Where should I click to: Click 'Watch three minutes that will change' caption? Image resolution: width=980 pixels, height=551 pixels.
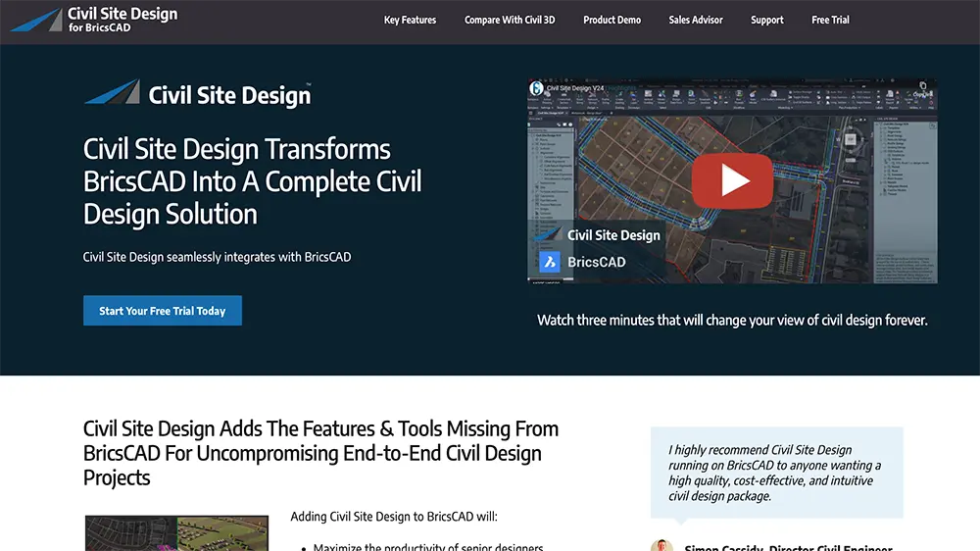(732, 321)
